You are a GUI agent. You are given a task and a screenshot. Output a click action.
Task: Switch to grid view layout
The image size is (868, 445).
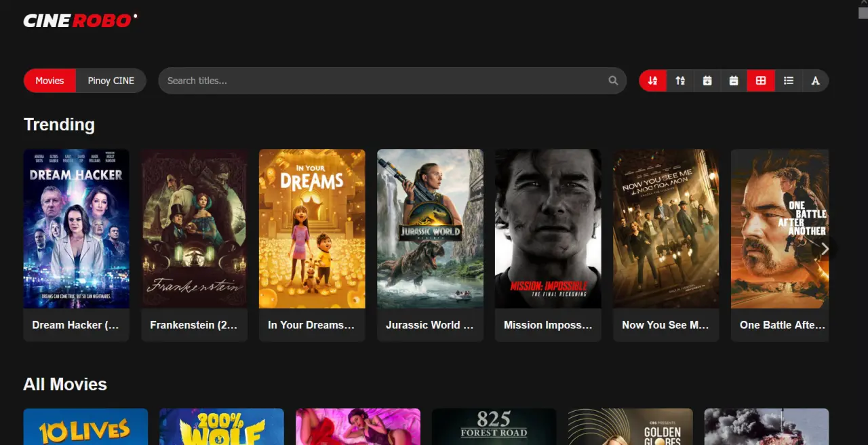tap(761, 81)
